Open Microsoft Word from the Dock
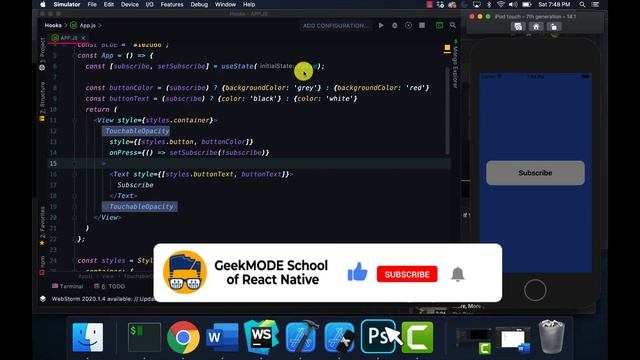Image resolution: width=640 pixels, height=360 pixels. coord(222,338)
